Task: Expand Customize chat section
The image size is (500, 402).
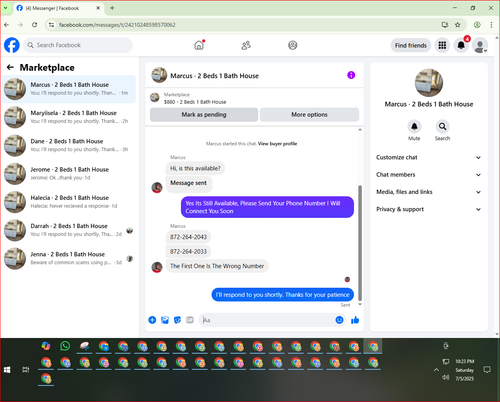Action: 429,157
